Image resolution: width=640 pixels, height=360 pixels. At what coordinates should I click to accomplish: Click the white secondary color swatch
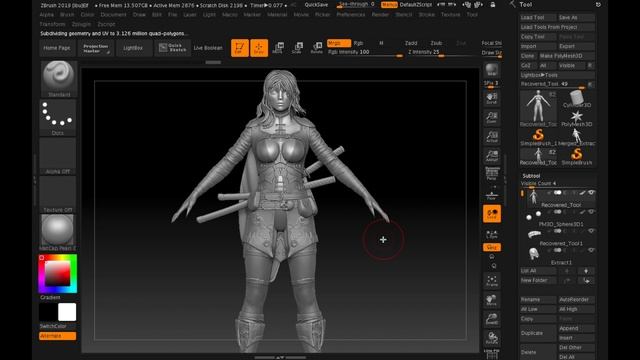point(67,312)
